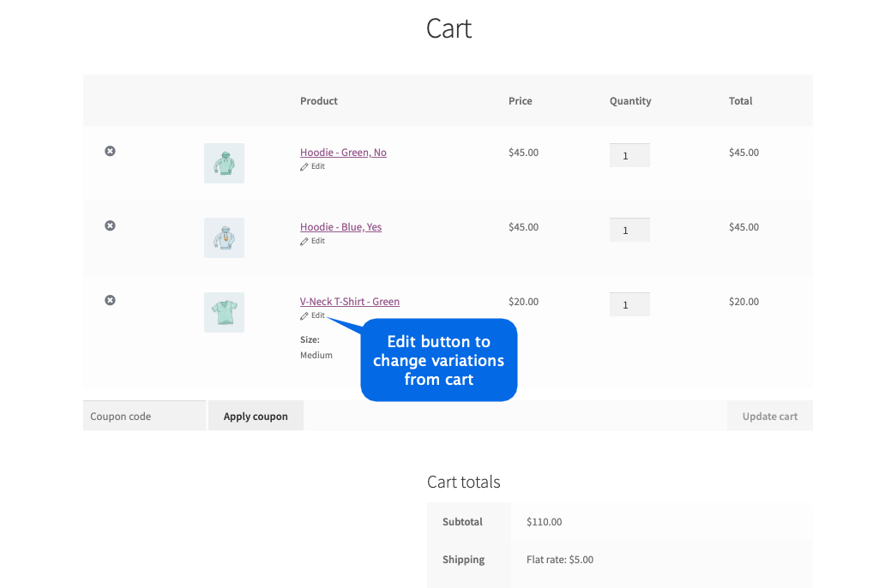
Task: Focus the Coupon code field
Action: [x=144, y=416]
